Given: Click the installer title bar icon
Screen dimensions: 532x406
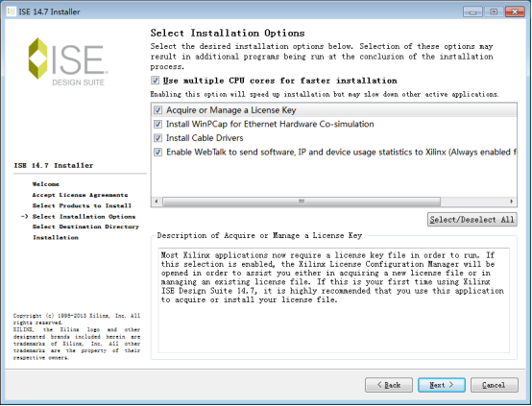Looking at the screenshot, I should 12,12.
